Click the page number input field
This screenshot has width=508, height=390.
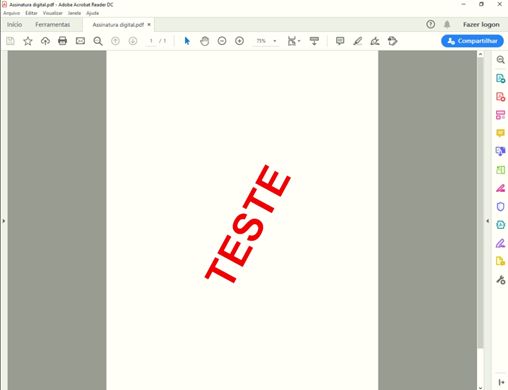[151, 41]
